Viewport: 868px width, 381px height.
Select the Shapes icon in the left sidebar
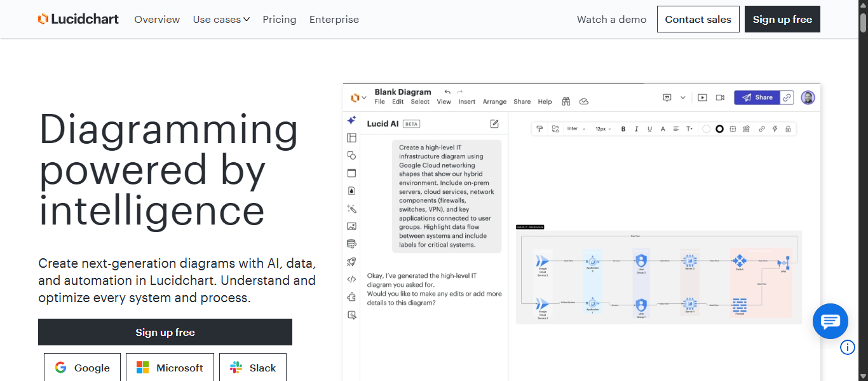tap(351, 155)
